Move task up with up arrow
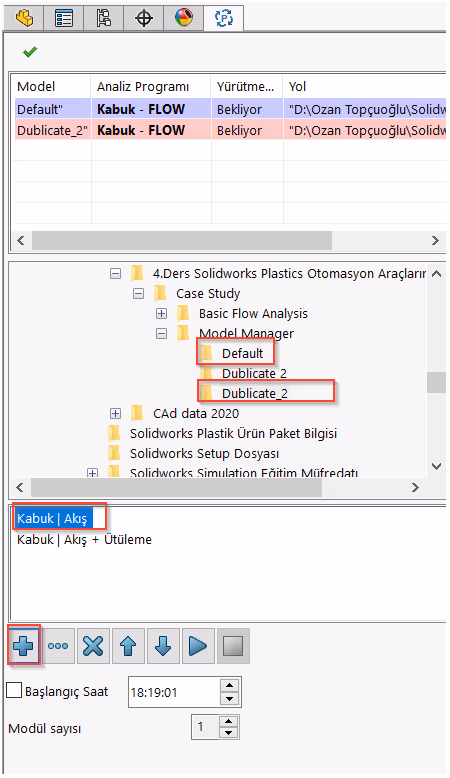This screenshot has height=778, width=450. click(x=129, y=646)
